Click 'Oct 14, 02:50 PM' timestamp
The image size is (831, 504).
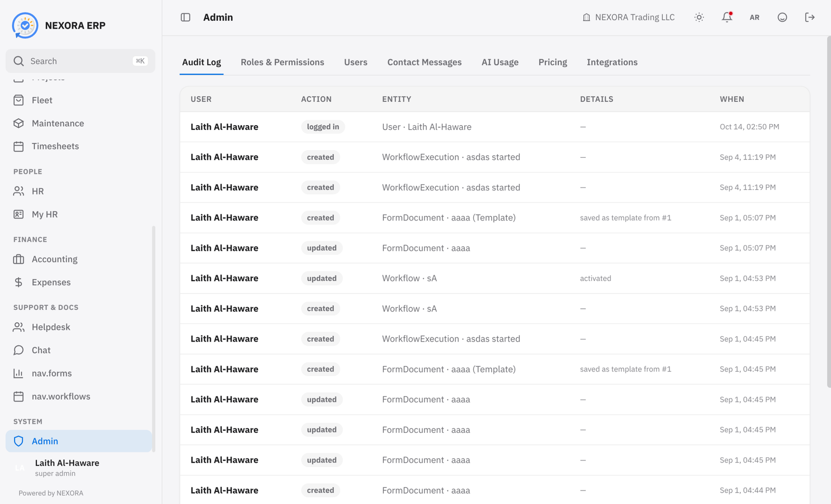point(749,127)
